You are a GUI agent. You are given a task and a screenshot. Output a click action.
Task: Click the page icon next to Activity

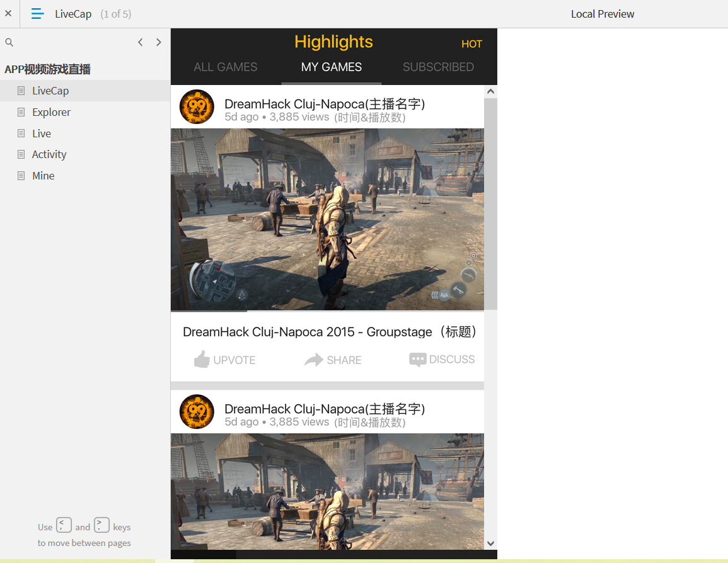21,154
